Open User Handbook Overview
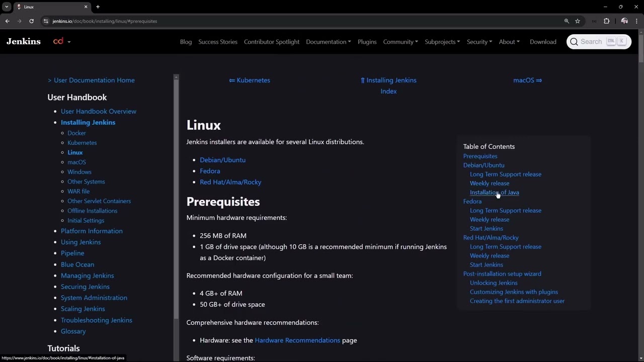This screenshot has height=362, width=644. coord(99,111)
